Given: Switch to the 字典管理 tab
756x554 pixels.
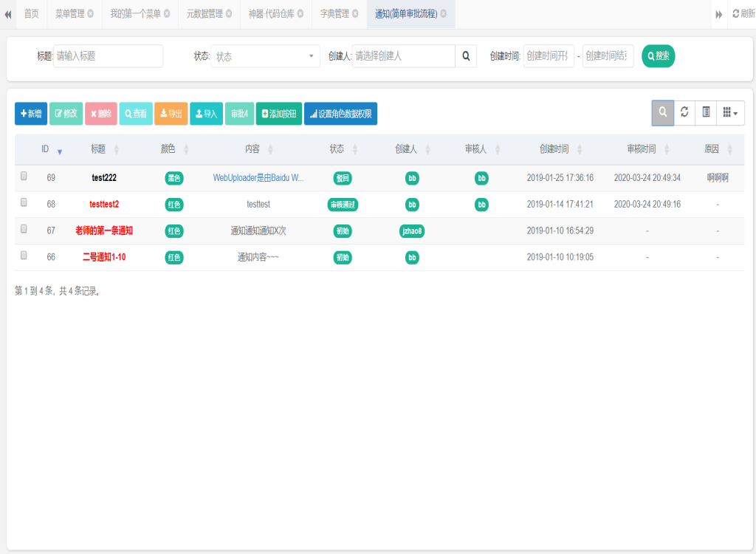Looking at the screenshot, I should point(334,14).
